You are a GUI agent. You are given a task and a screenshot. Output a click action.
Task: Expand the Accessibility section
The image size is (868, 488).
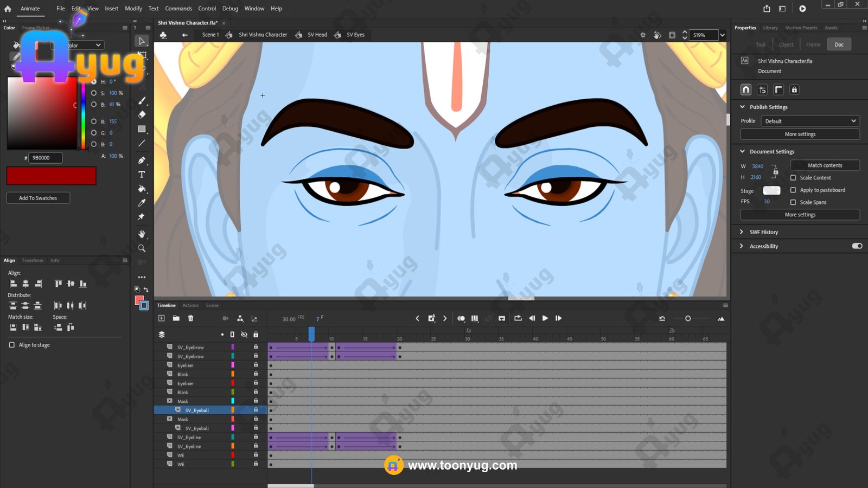coord(742,246)
